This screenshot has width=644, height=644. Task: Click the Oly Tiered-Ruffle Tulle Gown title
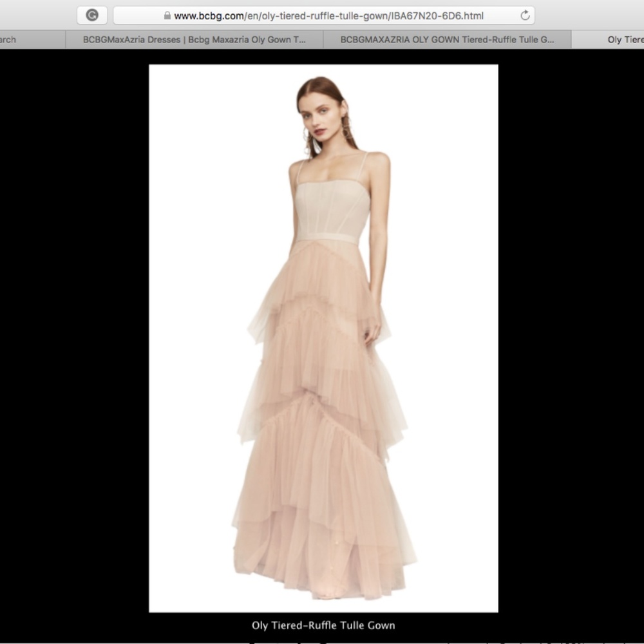(x=323, y=625)
